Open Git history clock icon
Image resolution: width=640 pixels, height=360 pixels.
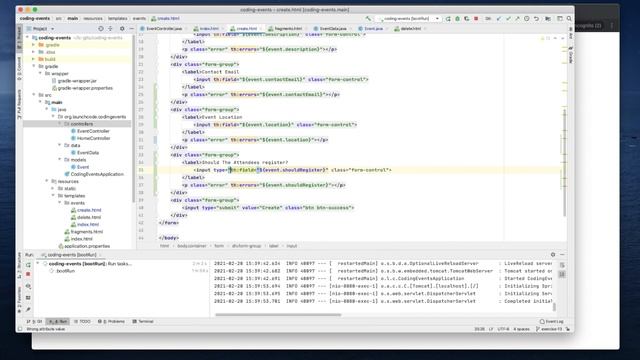527,19
